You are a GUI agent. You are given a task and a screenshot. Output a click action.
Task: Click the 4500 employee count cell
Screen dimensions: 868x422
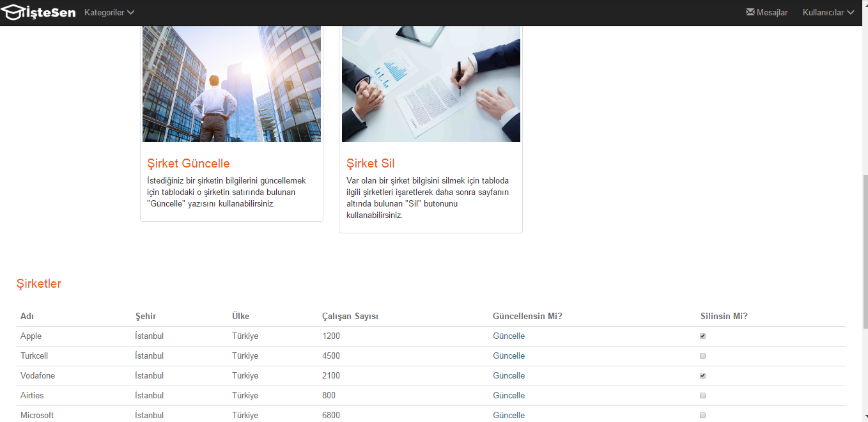[331, 356]
